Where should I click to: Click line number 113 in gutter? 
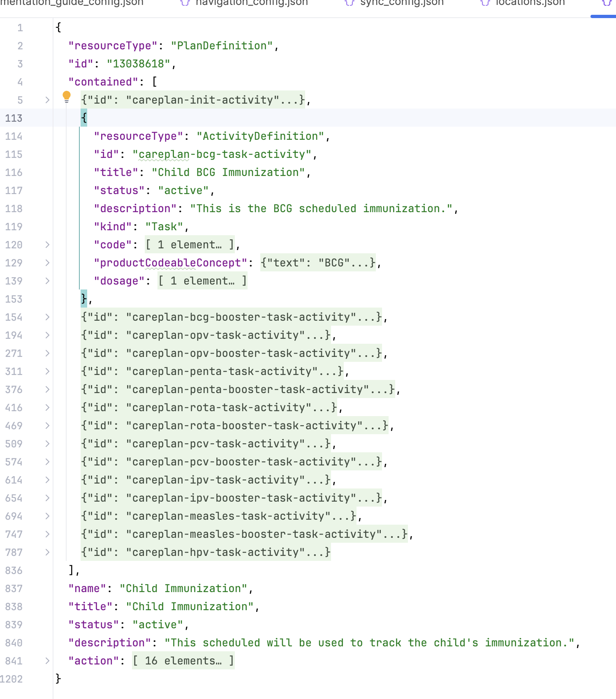tap(14, 118)
